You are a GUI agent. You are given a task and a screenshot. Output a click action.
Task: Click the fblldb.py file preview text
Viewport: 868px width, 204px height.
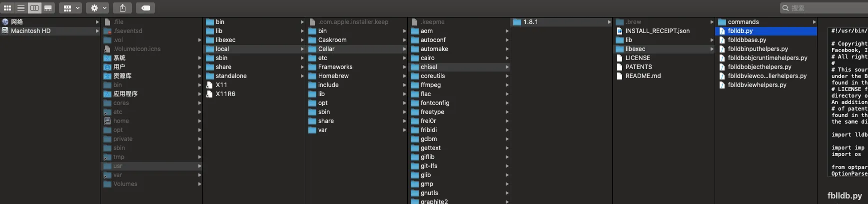[849, 100]
